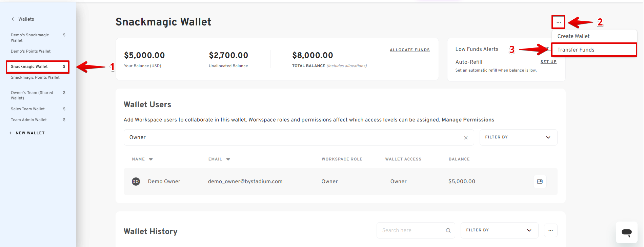The height and width of the screenshot is (247, 644).
Task: Sort users by the Email column arrow
Action: [228, 159]
